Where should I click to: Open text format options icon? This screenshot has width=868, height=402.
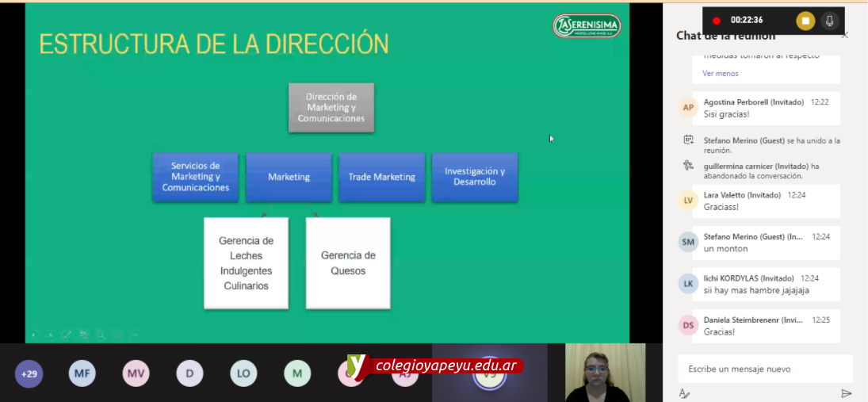685,393
